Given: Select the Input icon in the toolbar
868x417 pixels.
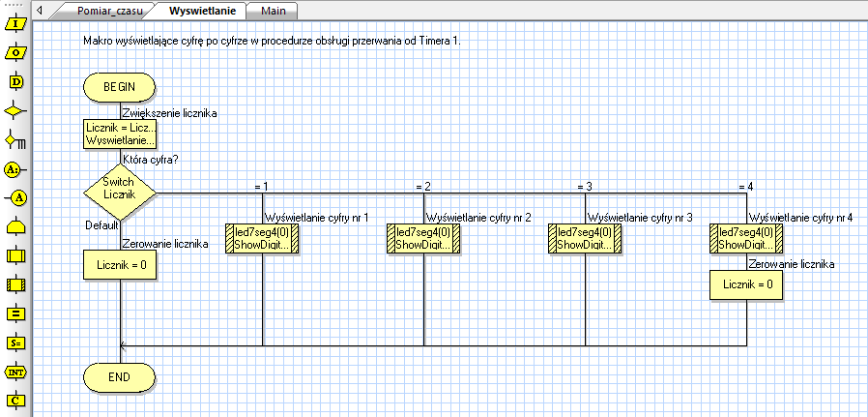Looking at the screenshot, I should coord(15,24).
